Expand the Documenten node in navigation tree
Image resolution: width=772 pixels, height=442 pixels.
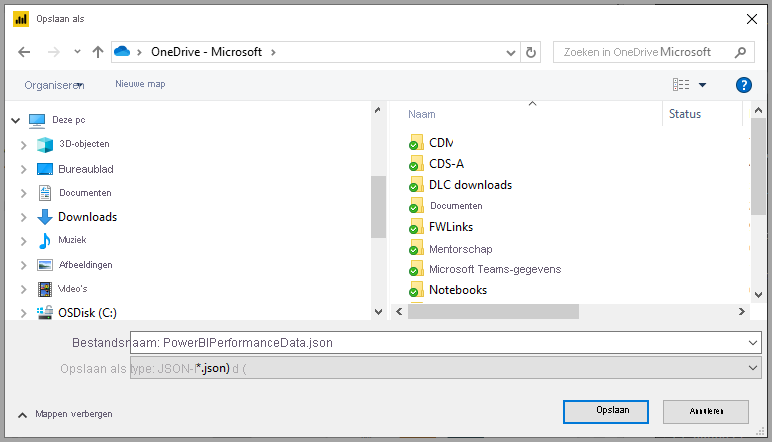23,193
